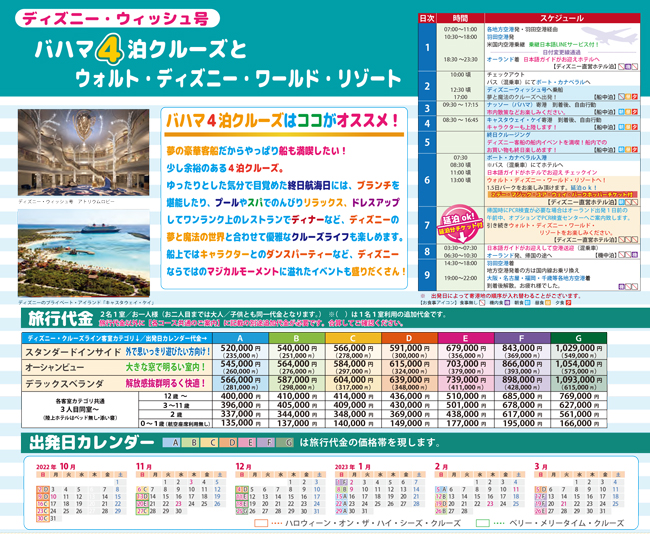Pick the October 30C departure date
Viewport: 650px width, 534px height.
(x=43, y=518)
